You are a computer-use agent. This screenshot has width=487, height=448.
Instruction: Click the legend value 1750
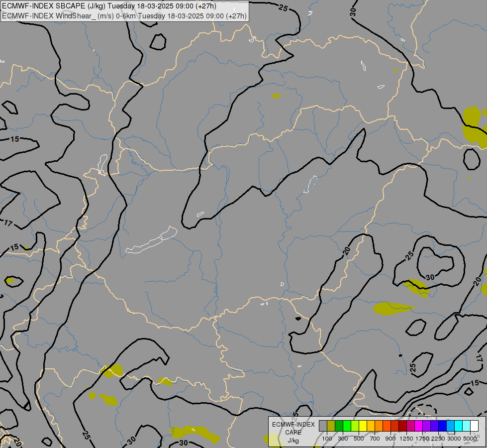[422, 439]
